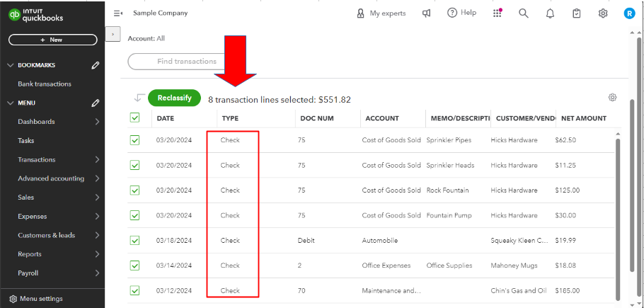
Task: Collapse the BOOKMARKS section chevron
Action: (11, 65)
